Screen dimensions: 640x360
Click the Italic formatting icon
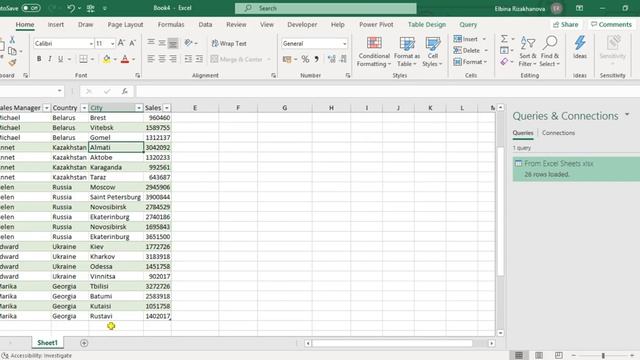pos(50,59)
